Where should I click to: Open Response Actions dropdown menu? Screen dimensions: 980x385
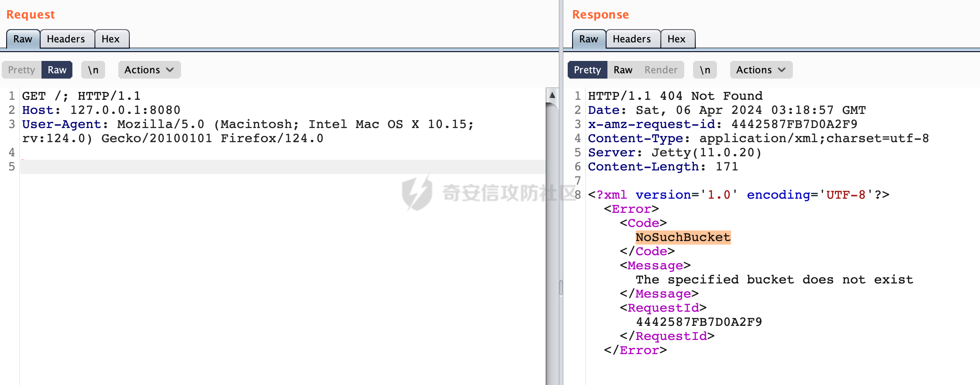click(761, 70)
